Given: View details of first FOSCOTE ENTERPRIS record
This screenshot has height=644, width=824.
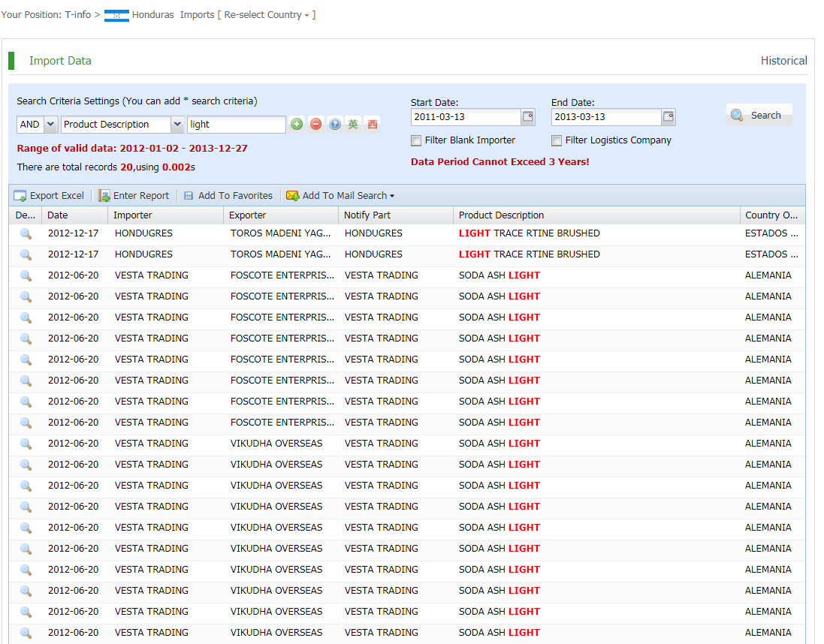Looking at the screenshot, I should tap(26, 275).
